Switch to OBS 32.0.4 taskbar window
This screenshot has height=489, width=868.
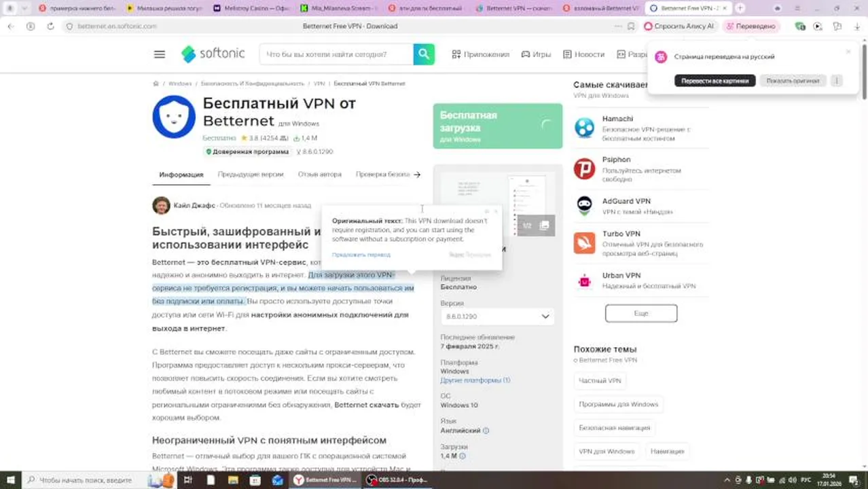[396, 480]
